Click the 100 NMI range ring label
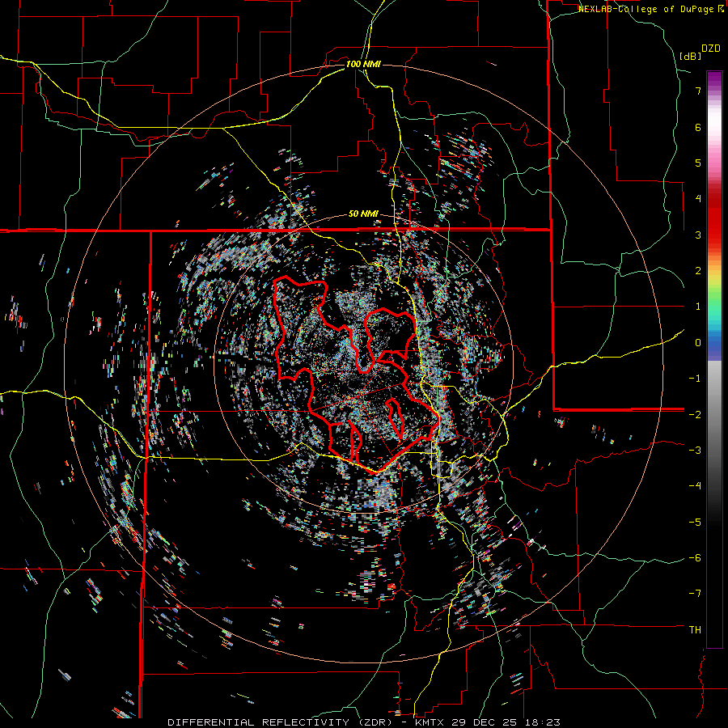The width and height of the screenshot is (728, 728). 363,64
